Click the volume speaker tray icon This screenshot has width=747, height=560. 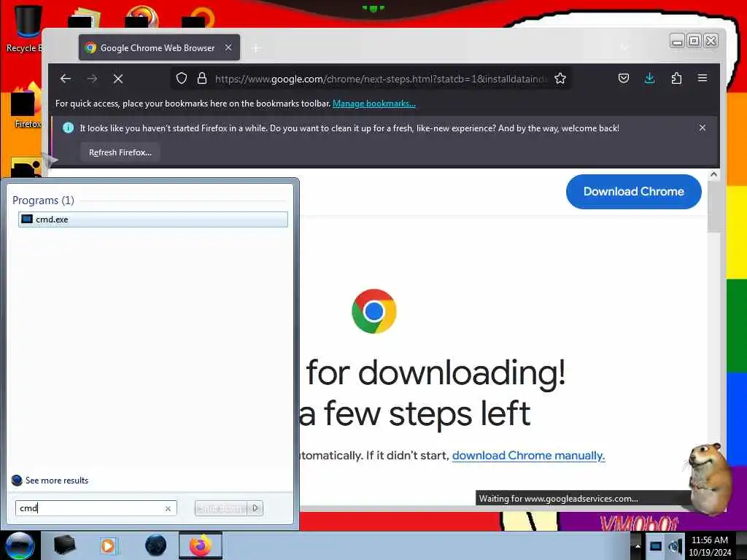coord(675,546)
